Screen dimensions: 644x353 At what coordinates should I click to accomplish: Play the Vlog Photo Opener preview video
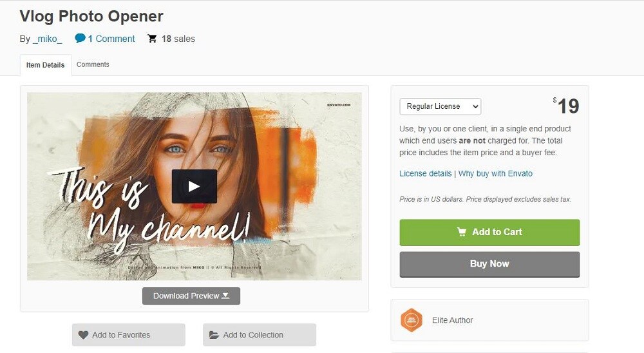194,186
